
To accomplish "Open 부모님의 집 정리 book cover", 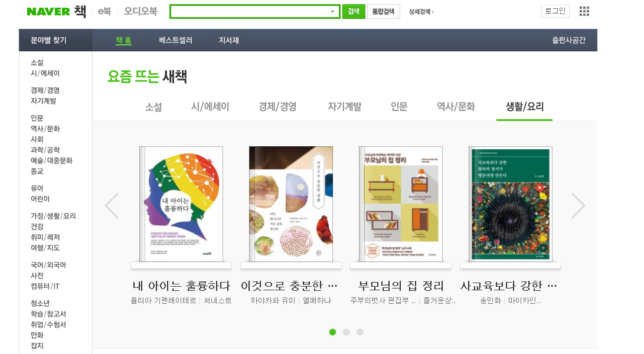I will coord(401,204).
